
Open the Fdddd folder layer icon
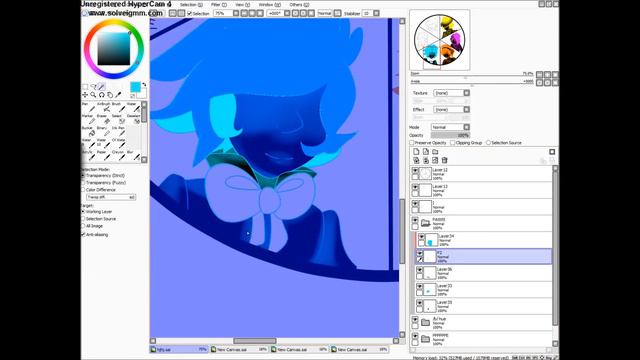coord(426,223)
